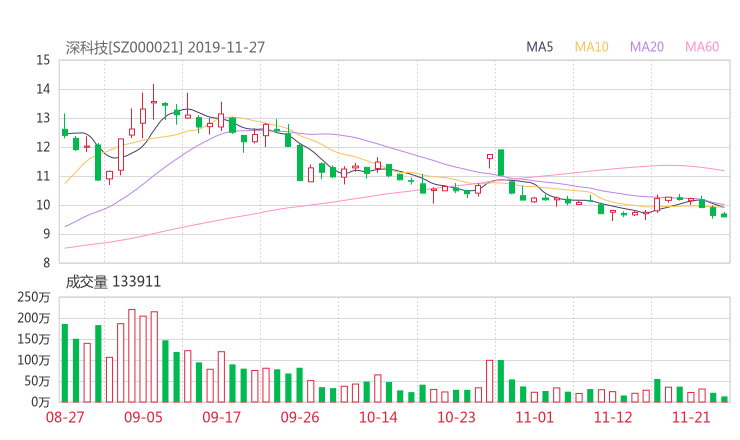Image resolution: width=740 pixels, height=440 pixels.
Task: Click the 11-12 date axis label
Action: point(613,417)
